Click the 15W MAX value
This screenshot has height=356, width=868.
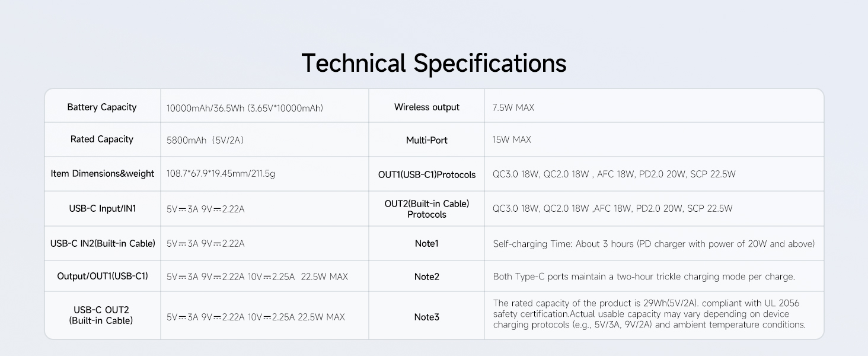tap(512, 140)
